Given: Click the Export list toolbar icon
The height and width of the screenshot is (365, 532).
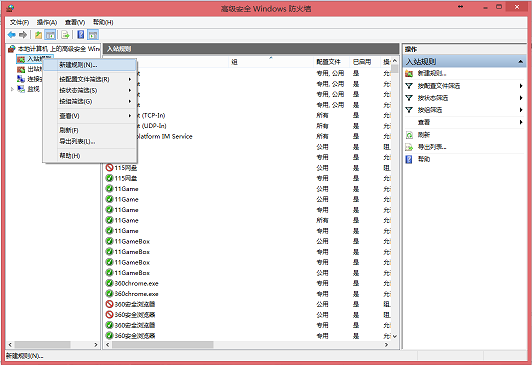Looking at the screenshot, I should 65,35.
